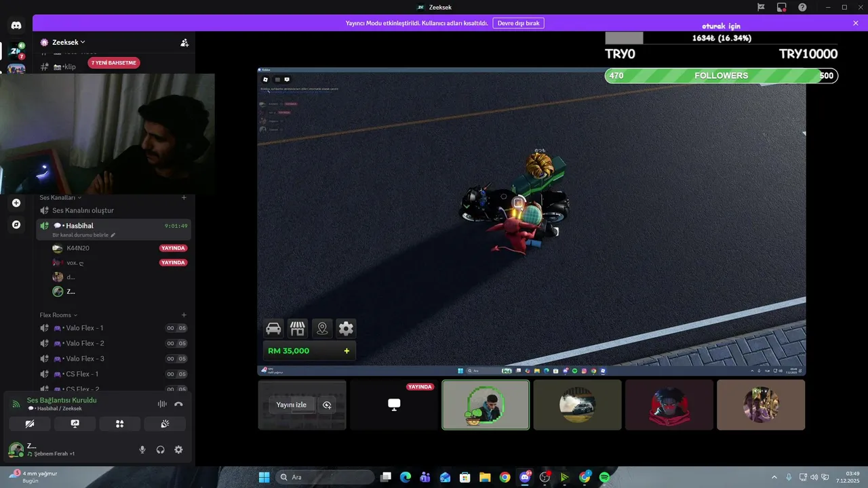Viewport: 868px width, 488px height.
Task: Click the gear icon in game stream
Action: tap(346, 329)
